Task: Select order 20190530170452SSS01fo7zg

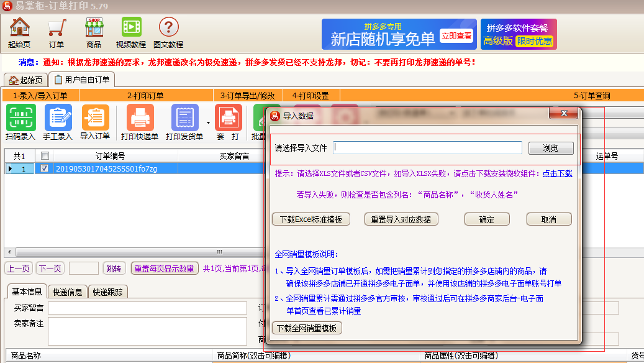Action: point(106,168)
